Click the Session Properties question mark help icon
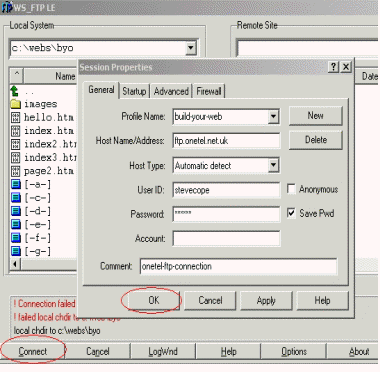The height and width of the screenshot is (372, 380). pos(333,67)
